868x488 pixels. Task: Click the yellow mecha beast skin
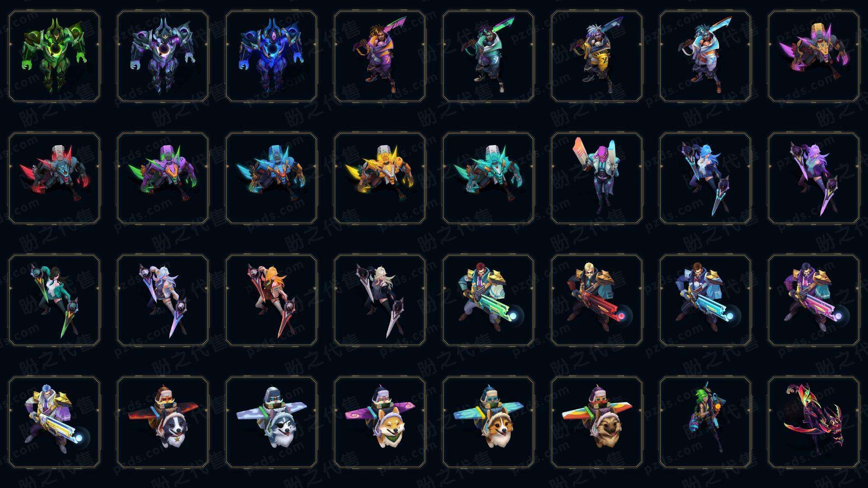point(380,178)
